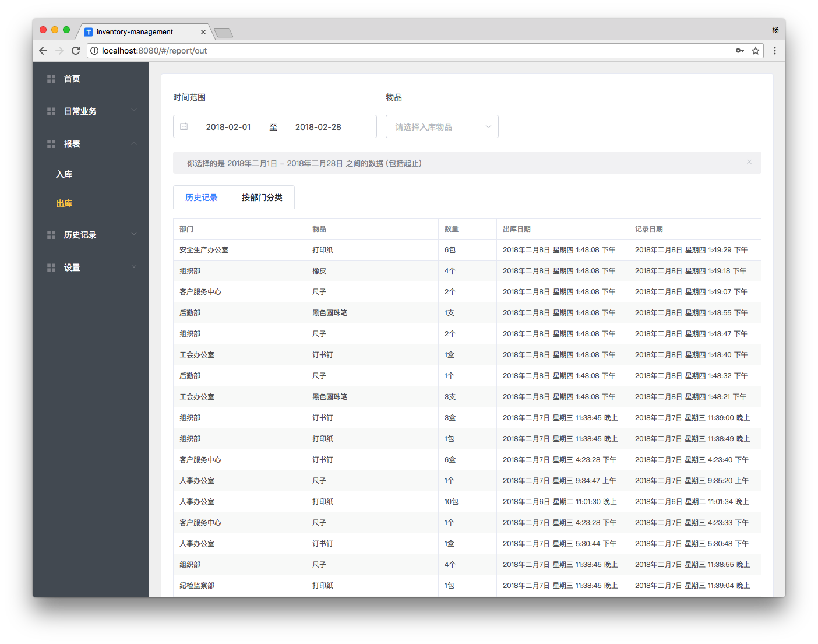Click the start date 2018-02-01 field

coord(228,127)
